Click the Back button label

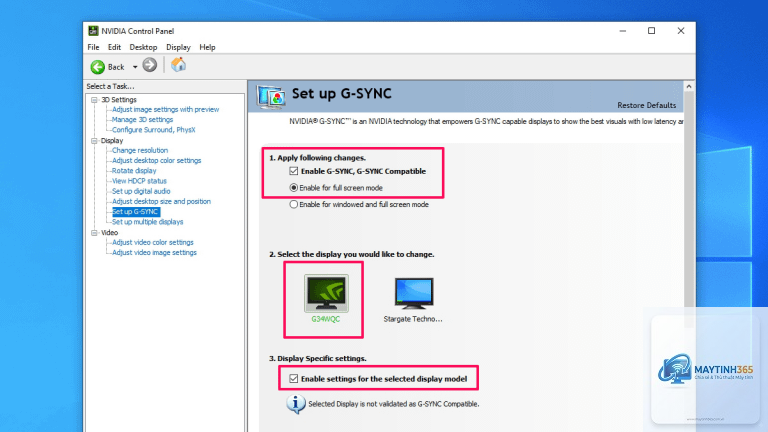click(x=116, y=67)
